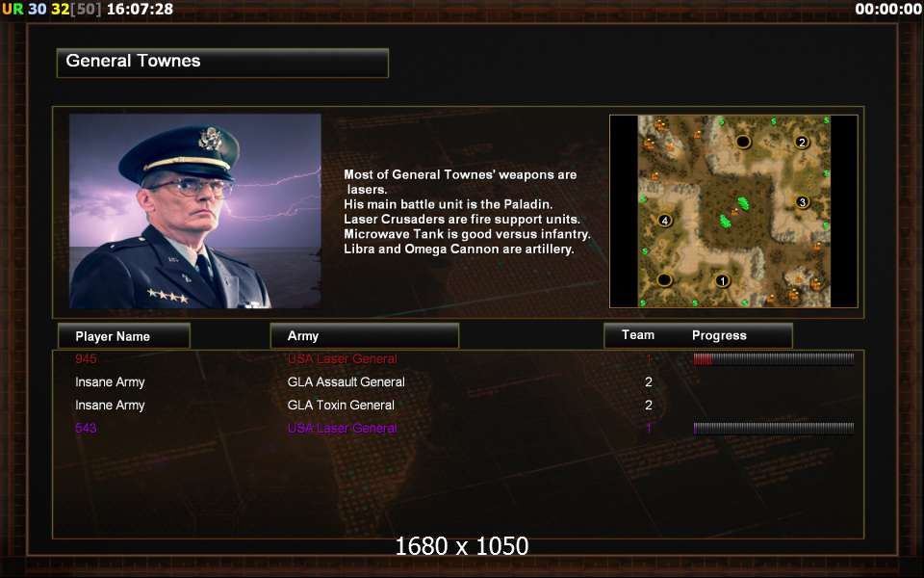
Task: Click start position marker 3 on minimap
Action: tap(802, 202)
